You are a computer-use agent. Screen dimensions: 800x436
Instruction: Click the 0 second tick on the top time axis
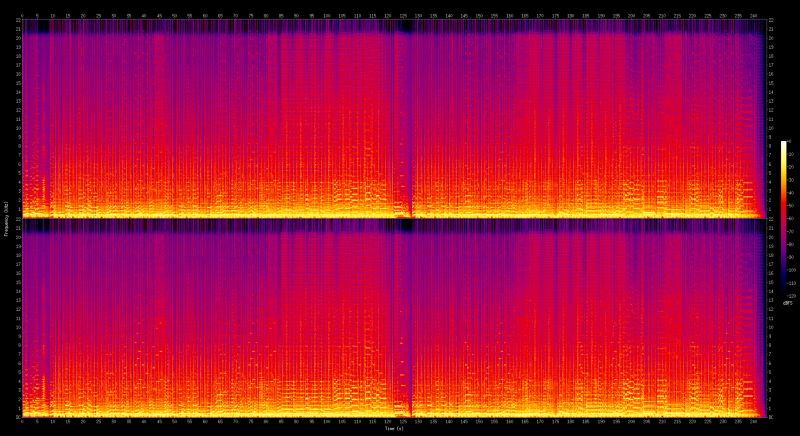[22, 15]
